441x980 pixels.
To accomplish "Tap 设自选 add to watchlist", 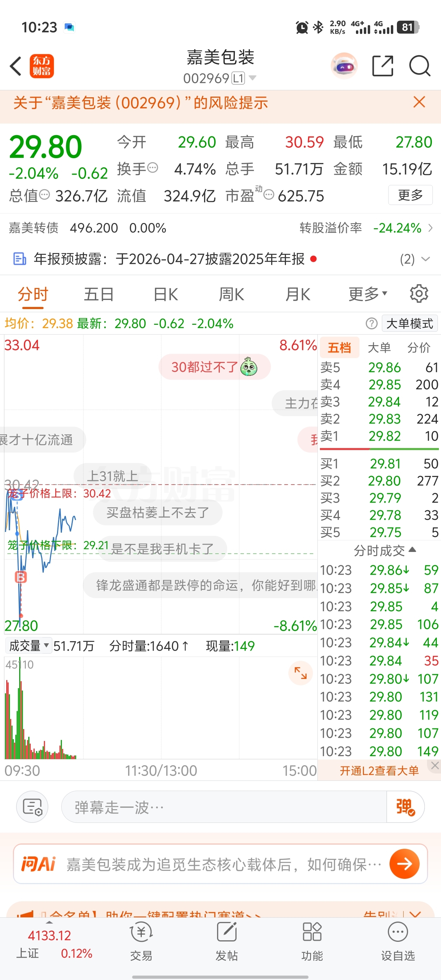I will (x=398, y=941).
